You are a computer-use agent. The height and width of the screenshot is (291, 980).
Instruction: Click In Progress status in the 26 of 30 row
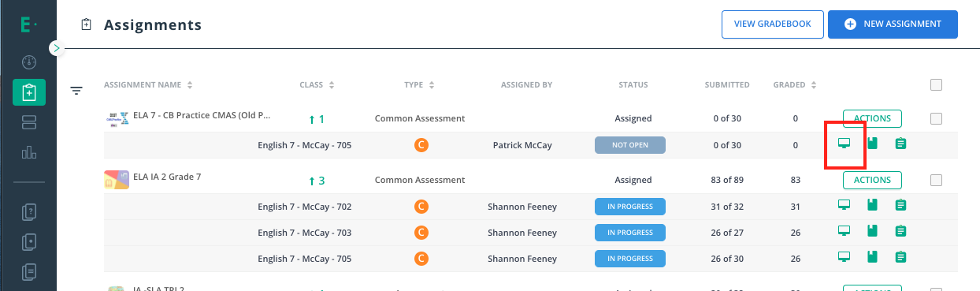coord(630,258)
